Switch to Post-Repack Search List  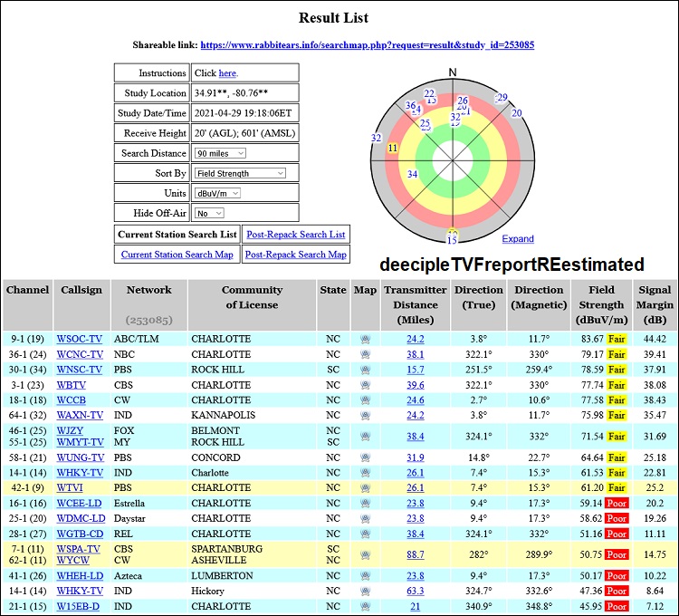point(295,235)
